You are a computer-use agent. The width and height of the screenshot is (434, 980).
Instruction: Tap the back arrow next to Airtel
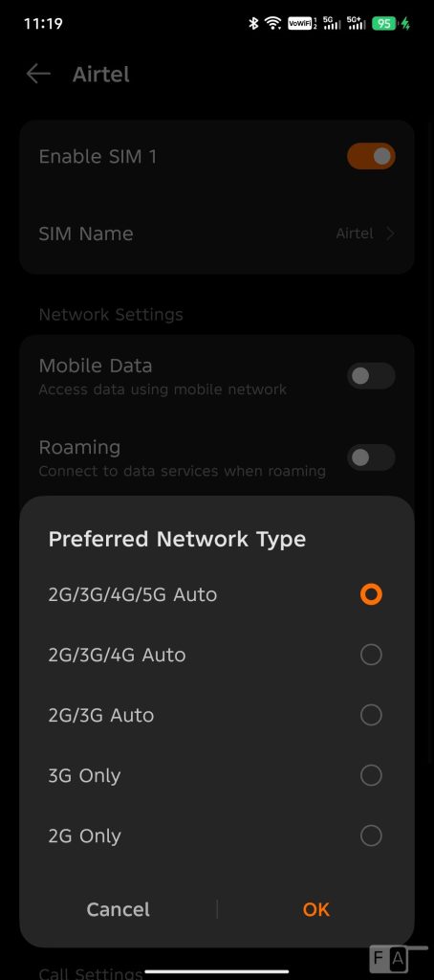pos(38,74)
